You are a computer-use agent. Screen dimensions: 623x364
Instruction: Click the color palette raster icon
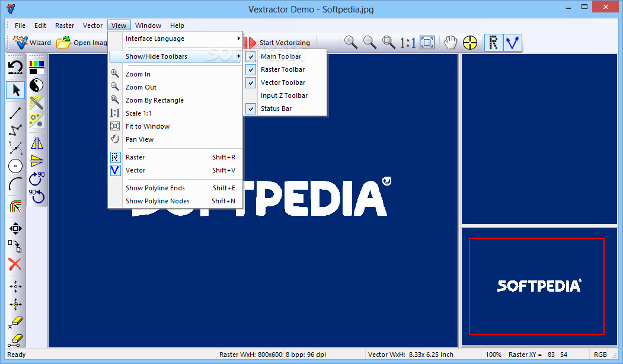click(37, 67)
